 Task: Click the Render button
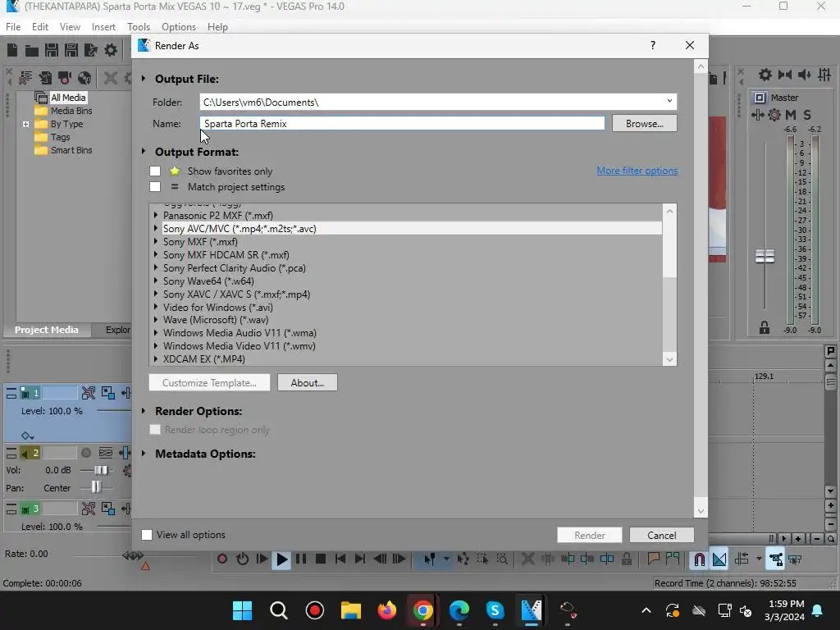tap(589, 535)
